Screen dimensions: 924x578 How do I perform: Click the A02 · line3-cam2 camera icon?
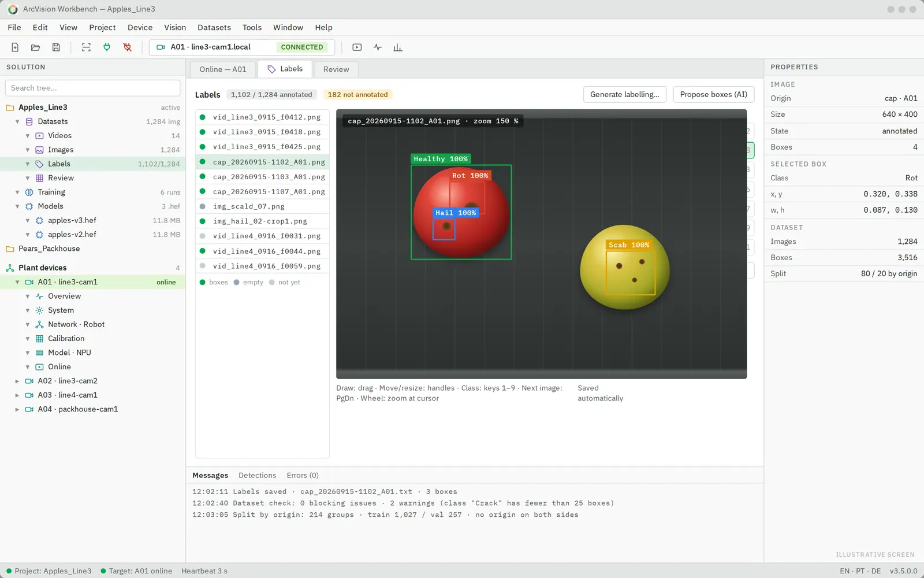29,381
